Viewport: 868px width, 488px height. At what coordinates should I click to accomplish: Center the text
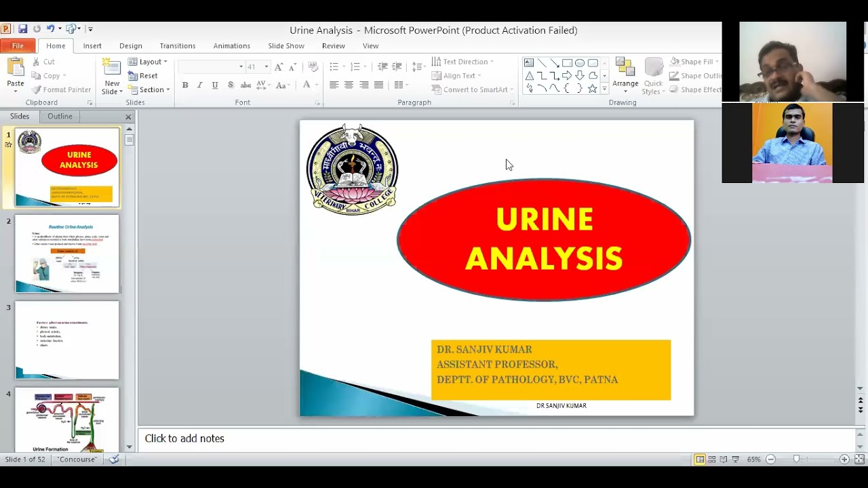pyautogui.click(x=349, y=85)
